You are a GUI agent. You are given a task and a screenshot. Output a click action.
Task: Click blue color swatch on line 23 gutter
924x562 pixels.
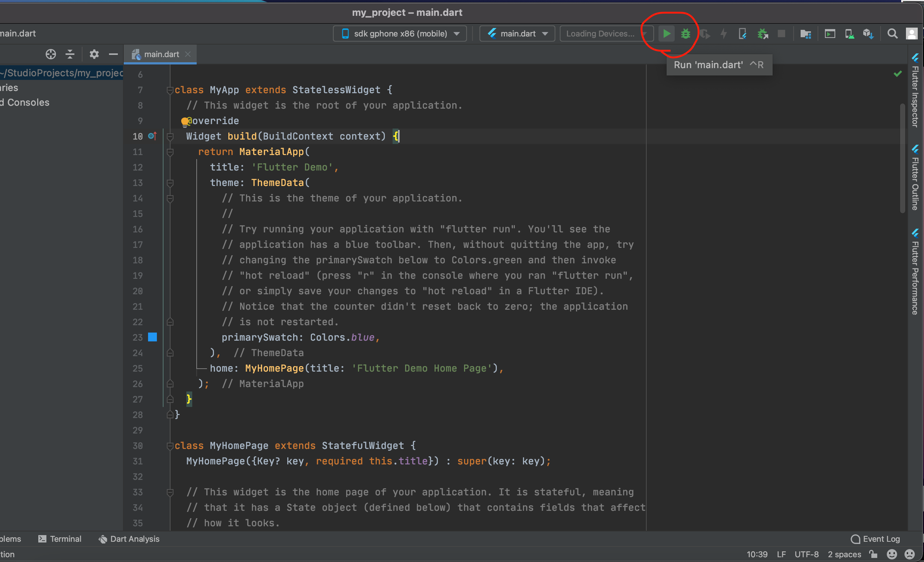pyautogui.click(x=152, y=337)
